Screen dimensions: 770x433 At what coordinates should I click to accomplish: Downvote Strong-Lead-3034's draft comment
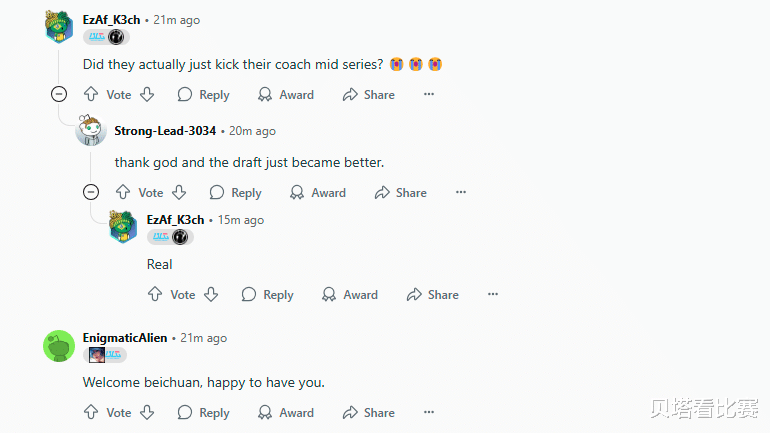coord(179,193)
